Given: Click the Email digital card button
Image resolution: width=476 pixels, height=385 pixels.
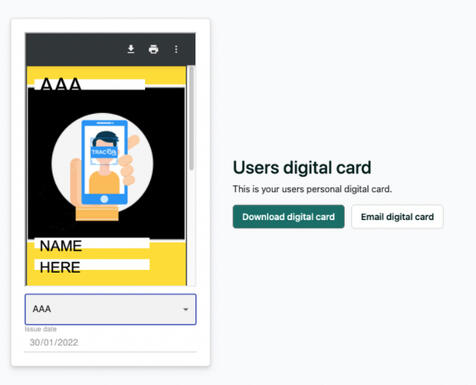Looking at the screenshot, I should tap(397, 217).
